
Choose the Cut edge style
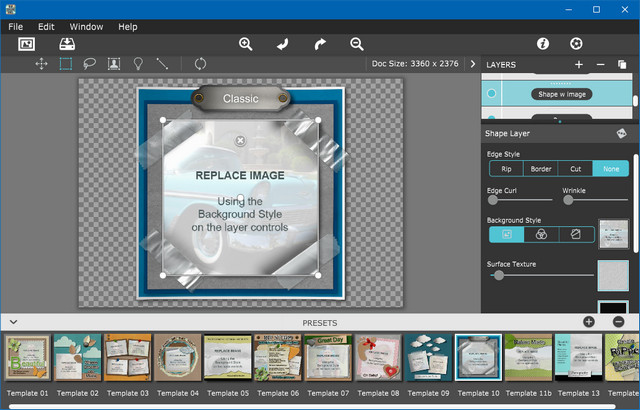click(575, 169)
